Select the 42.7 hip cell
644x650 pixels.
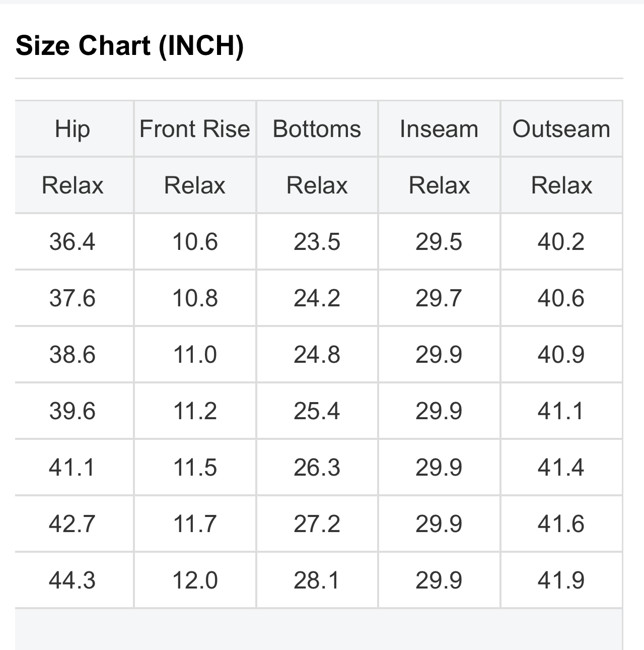click(x=73, y=524)
